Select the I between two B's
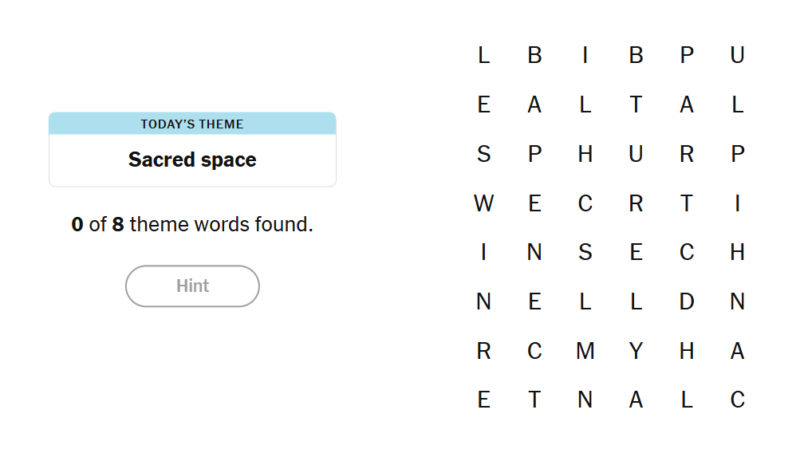This screenshot has height=453, width=800. point(585,55)
